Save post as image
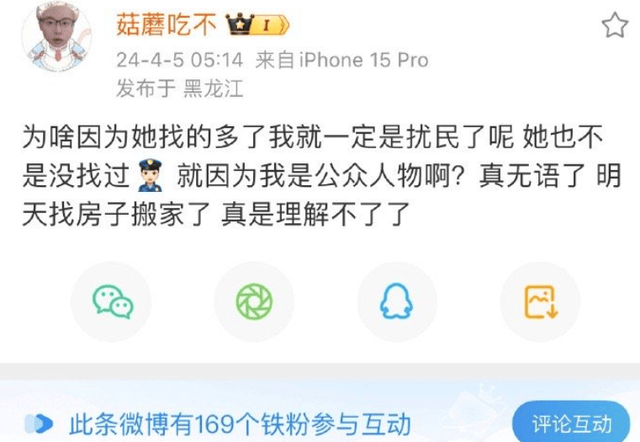The image size is (640, 442). click(x=540, y=302)
